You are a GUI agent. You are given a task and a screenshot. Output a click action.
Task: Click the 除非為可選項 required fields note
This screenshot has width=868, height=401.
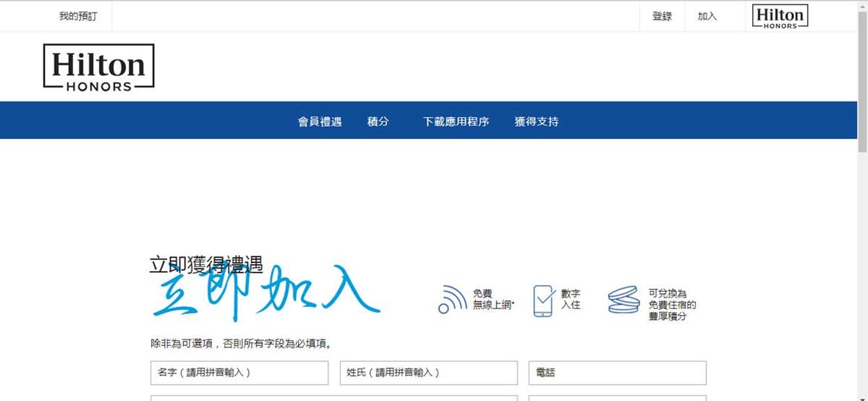pyautogui.click(x=241, y=344)
